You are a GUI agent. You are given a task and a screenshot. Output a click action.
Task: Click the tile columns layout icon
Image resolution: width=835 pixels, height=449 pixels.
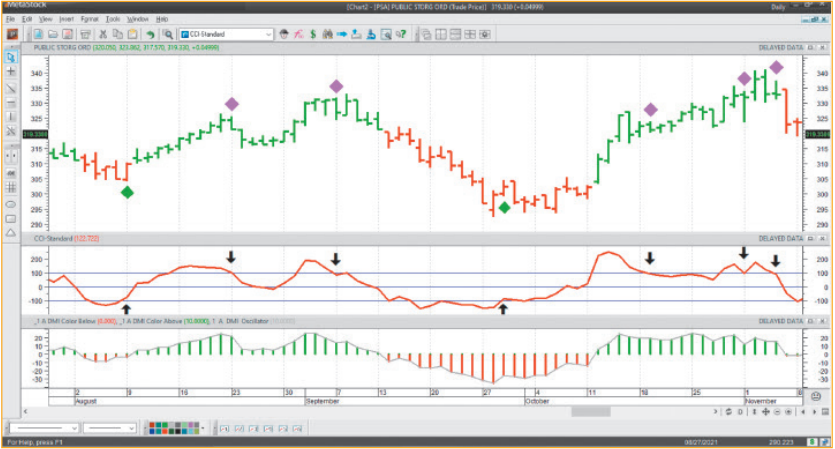pyautogui.click(x=441, y=35)
